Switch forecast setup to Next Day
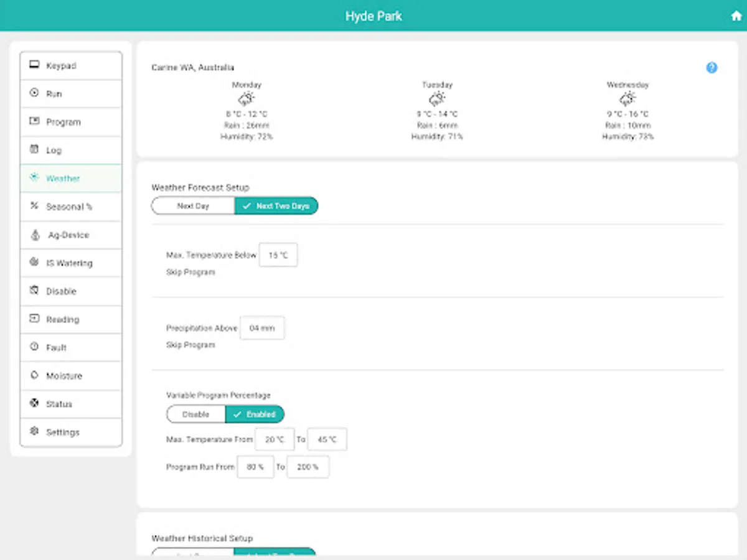The image size is (747, 560). coord(194,205)
